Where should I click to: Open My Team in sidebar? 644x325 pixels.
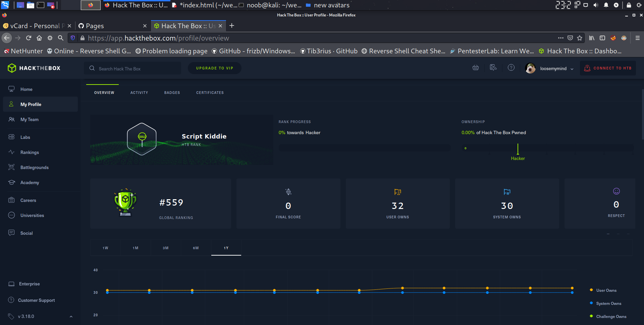[x=40, y=119]
